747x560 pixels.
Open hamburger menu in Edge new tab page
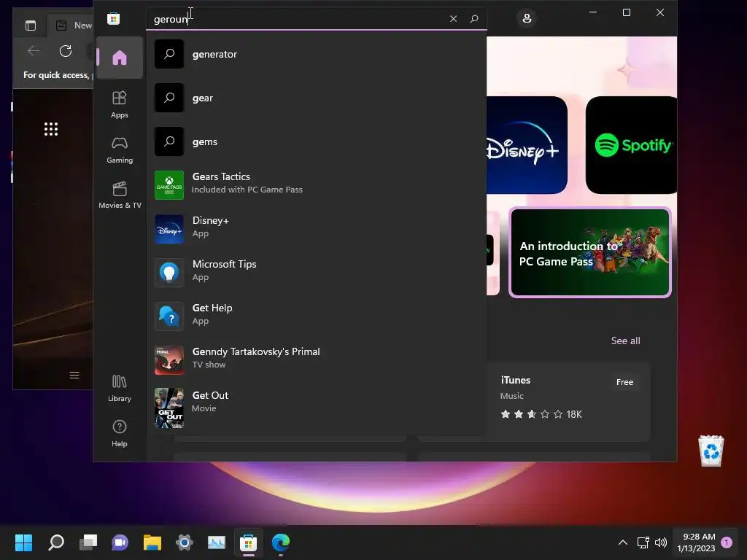coord(74,376)
